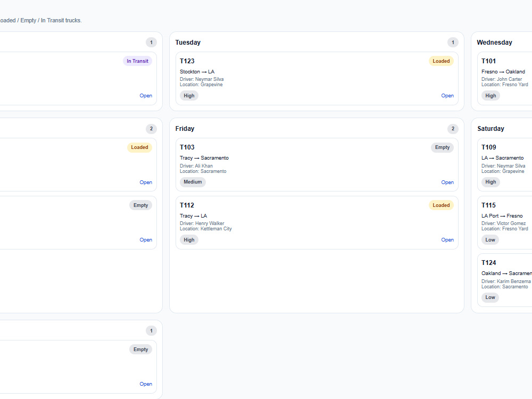Click the Stockton → LA route text
Viewport: 532px width, 399px height.
[x=197, y=72]
